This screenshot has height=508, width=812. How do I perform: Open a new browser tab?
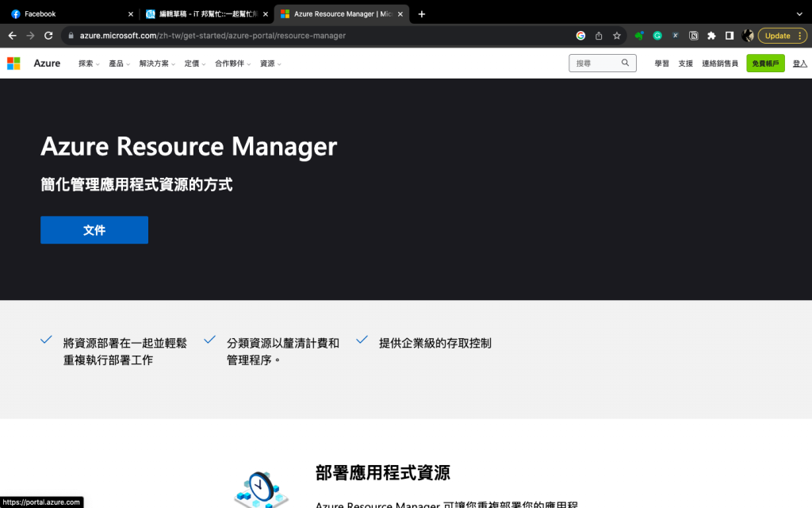(x=422, y=14)
